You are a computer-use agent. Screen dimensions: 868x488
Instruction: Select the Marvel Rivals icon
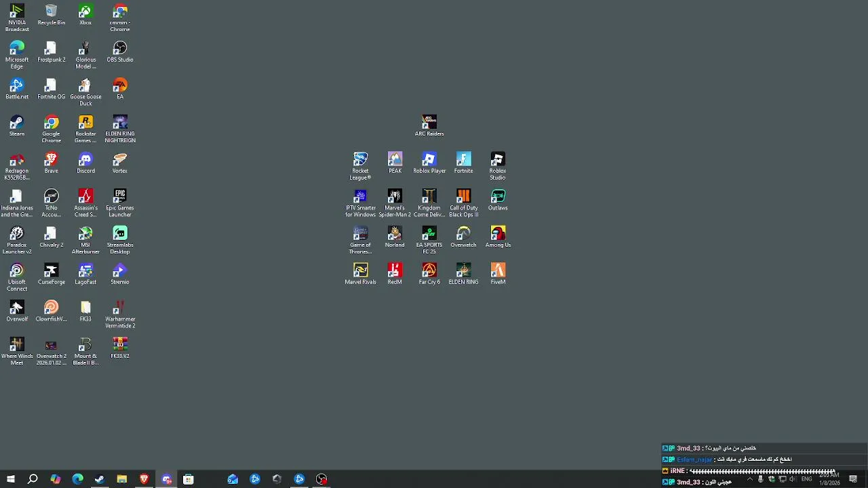click(x=360, y=274)
